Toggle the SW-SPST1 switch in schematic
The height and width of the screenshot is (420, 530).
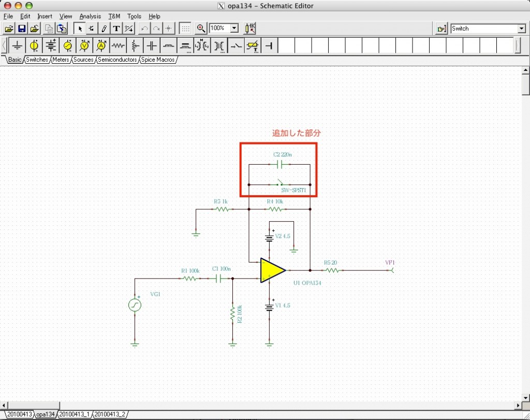[x=279, y=183]
